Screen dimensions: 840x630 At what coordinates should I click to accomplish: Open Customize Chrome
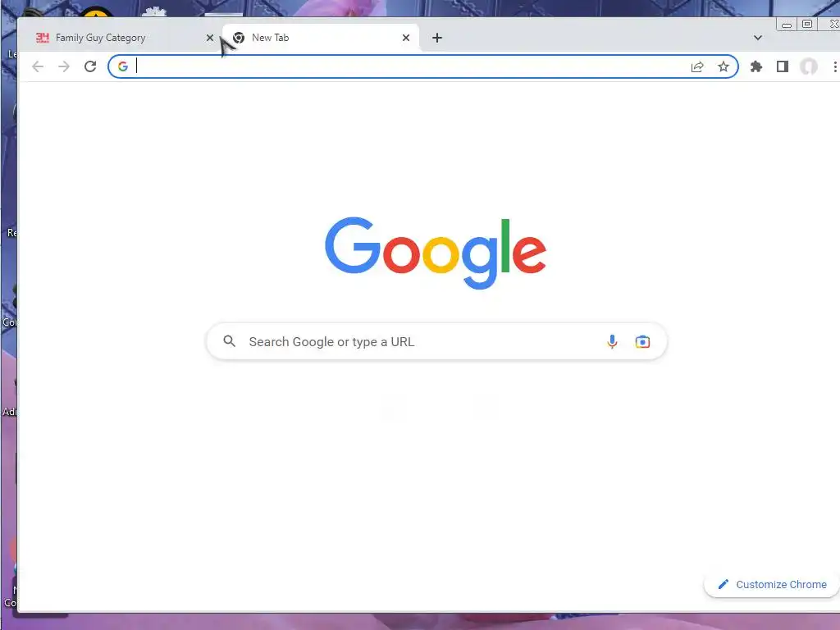click(x=772, y=584)
